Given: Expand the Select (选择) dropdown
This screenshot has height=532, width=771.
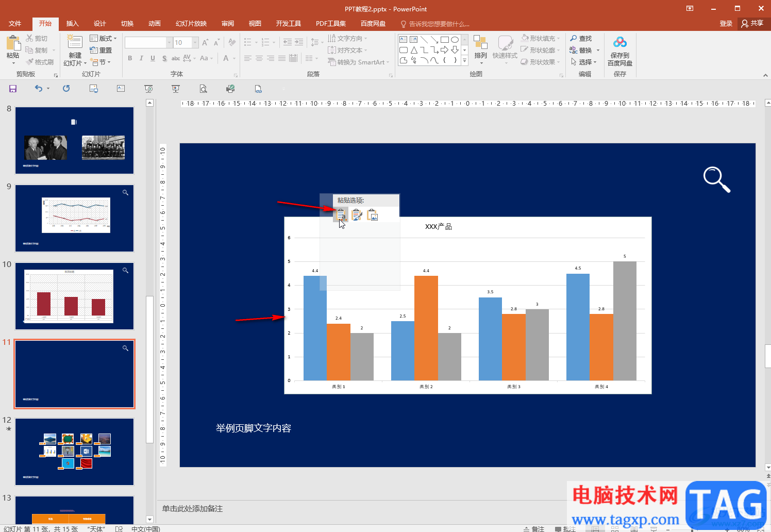Looking at the screenshot, I should tap(584, 62).
